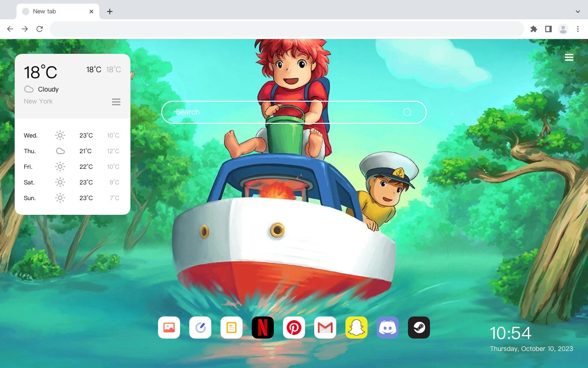The height and width of the screenshot is (368, 588).
Task: Click Wednesday's low of 10°C
Action: tap(113, 135)
